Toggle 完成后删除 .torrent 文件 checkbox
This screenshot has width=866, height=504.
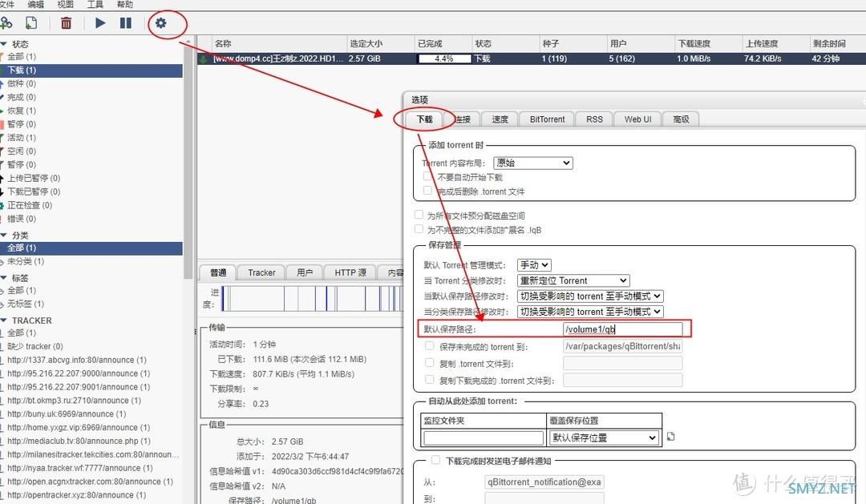point(427,191)
